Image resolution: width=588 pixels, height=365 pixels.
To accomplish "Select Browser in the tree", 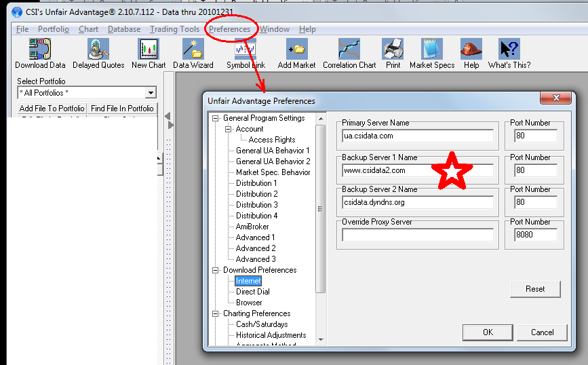I will (249, 303).
